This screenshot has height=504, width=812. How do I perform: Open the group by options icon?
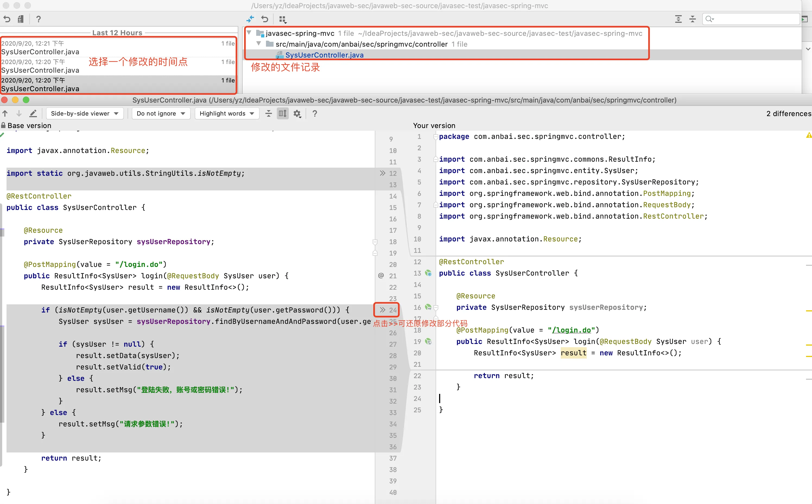pyautogui.click(x=283, y=19)
